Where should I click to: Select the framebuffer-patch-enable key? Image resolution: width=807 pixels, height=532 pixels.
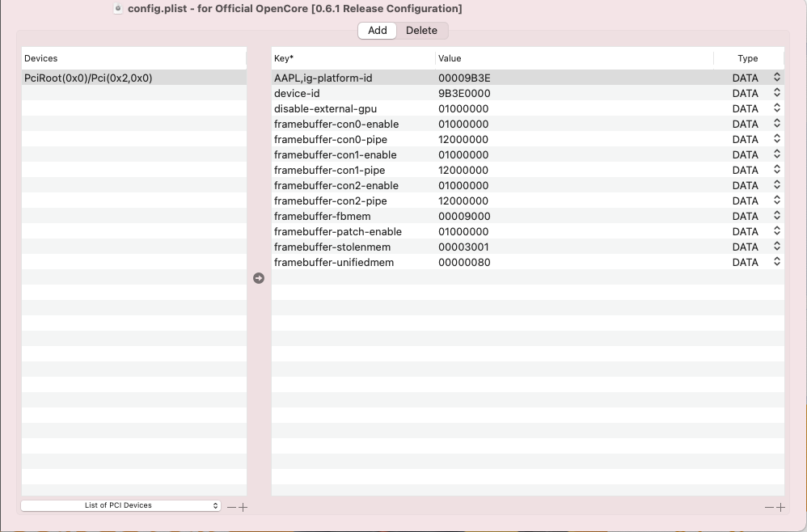pyautogui.click(x=337, y=231)
